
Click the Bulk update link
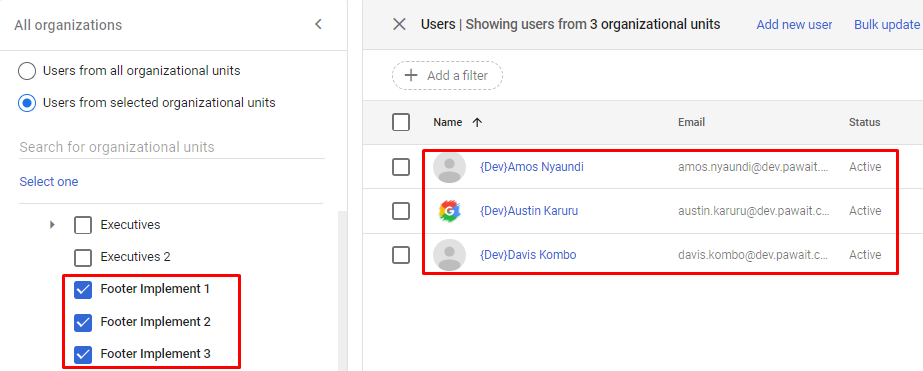[x=887, y=25]
